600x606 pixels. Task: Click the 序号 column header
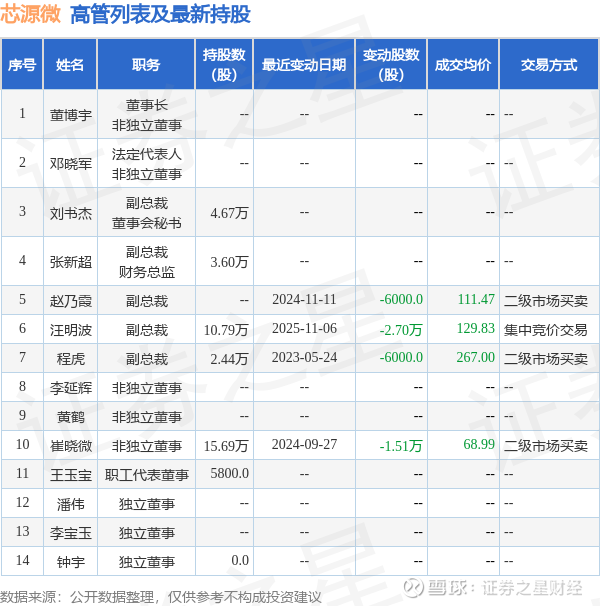pos(22,65)
